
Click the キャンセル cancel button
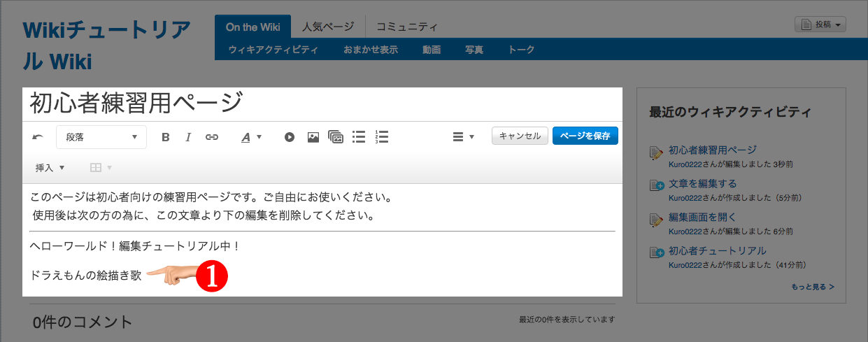[x=520, y=136]
